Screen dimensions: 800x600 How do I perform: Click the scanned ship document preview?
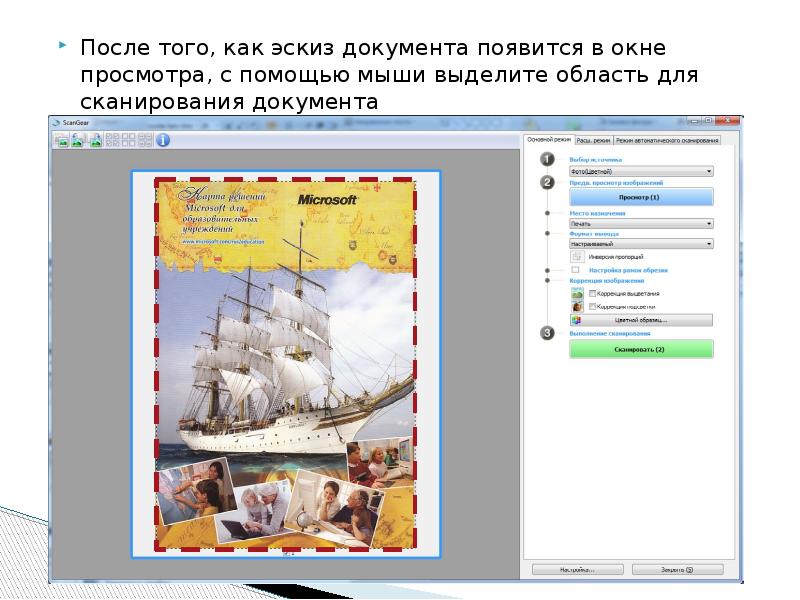coord(286,364)
